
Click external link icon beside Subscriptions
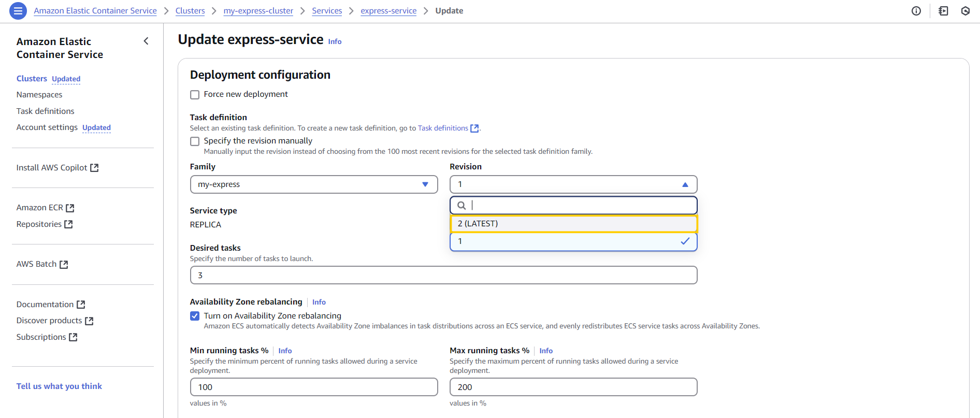pos(73,337)
